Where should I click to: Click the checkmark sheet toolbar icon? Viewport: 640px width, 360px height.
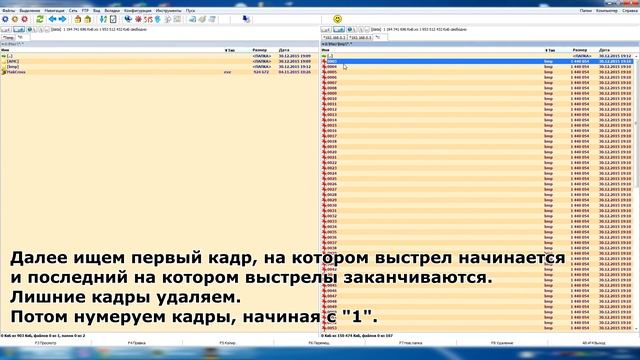113,19
